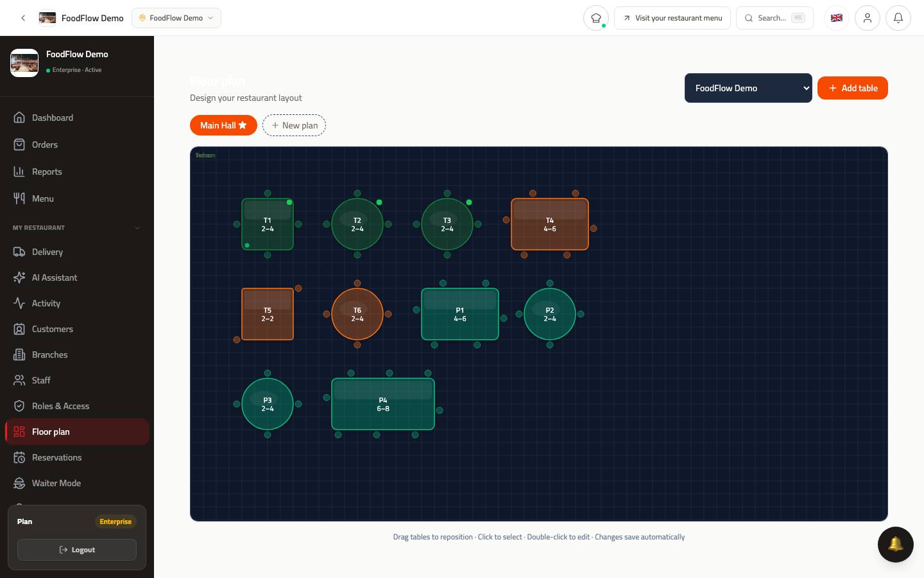Select round table P2
This screenshot has width=924, height=578.
[550, 314]
